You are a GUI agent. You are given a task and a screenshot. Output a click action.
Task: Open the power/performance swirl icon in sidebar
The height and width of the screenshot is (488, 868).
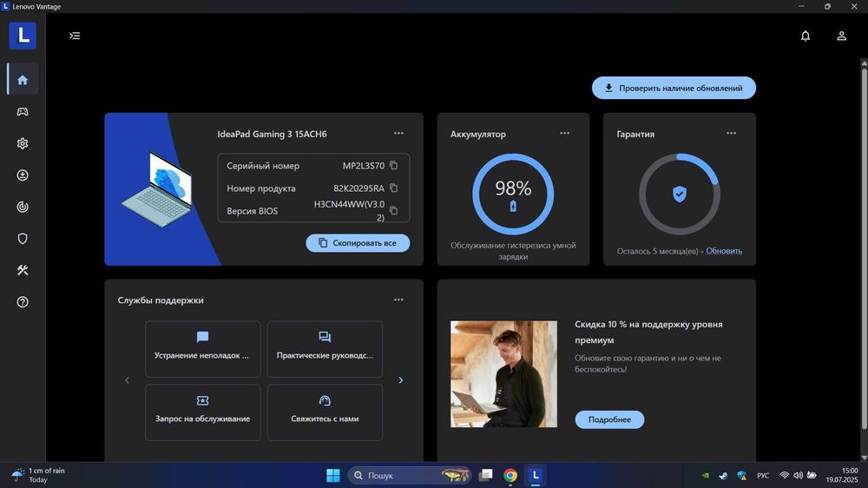23,207
